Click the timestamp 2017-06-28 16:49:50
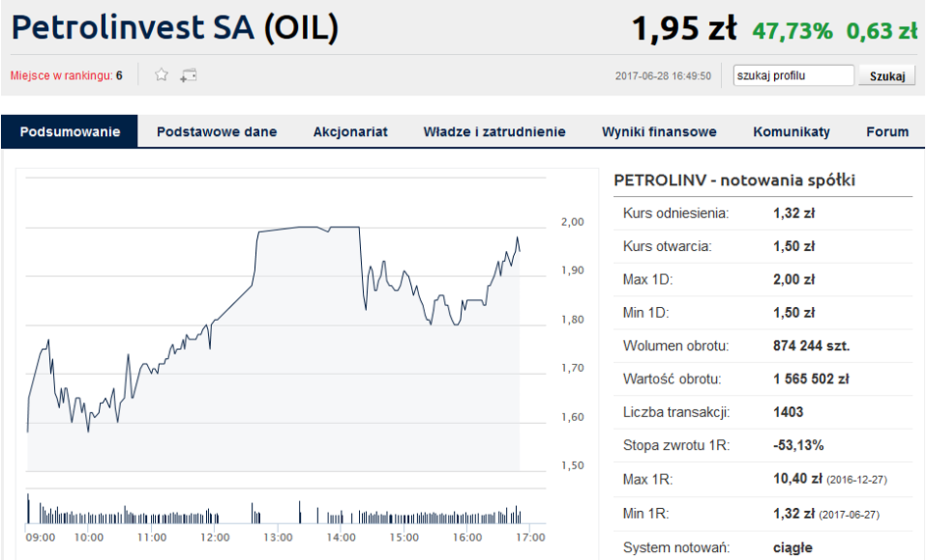The image size is (927, 560). pyautogui.click(x=663, y=76)
